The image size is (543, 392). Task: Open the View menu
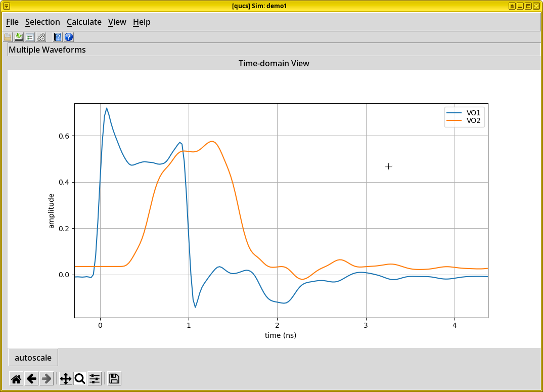tap(117, 22)
